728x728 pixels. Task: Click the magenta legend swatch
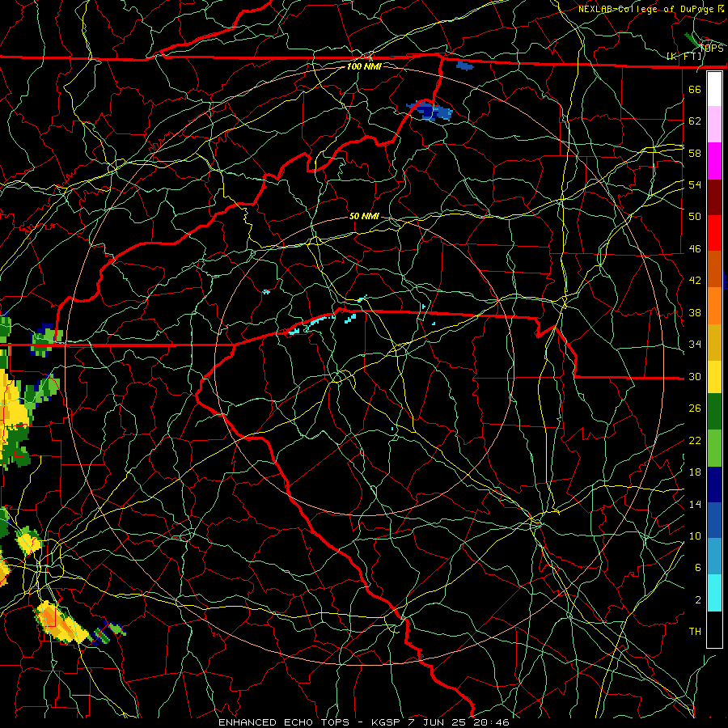[x=714, y=161]
